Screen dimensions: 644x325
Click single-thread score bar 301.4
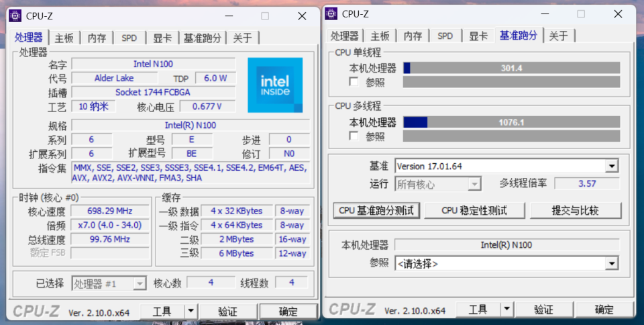click(x=511, y=68)
